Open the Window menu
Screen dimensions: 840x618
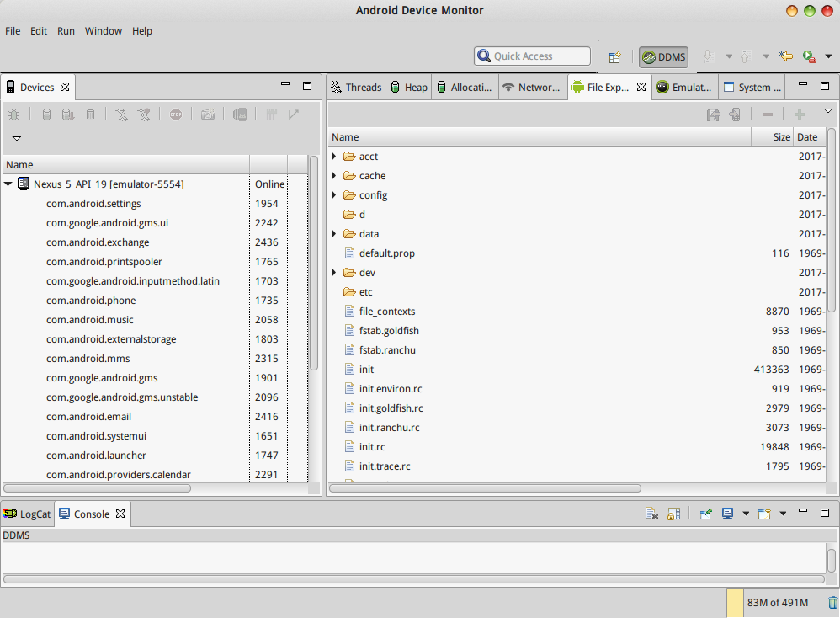(x=104, y=31)
